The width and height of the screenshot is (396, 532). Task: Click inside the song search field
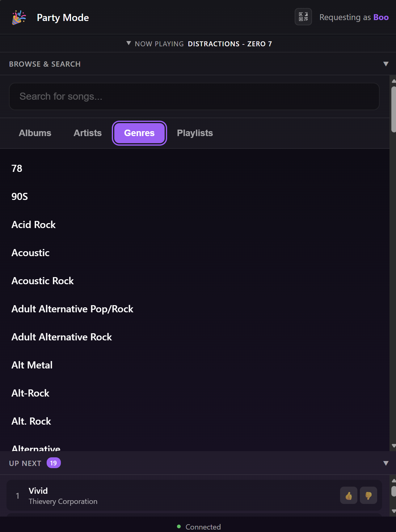[194, 96]
